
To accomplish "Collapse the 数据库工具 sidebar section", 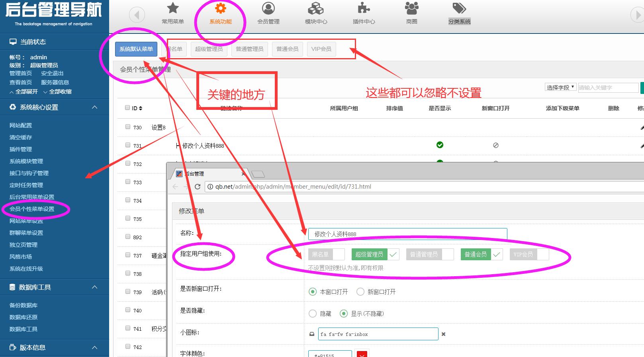I will pyautogui.click(x=94, y=287).
